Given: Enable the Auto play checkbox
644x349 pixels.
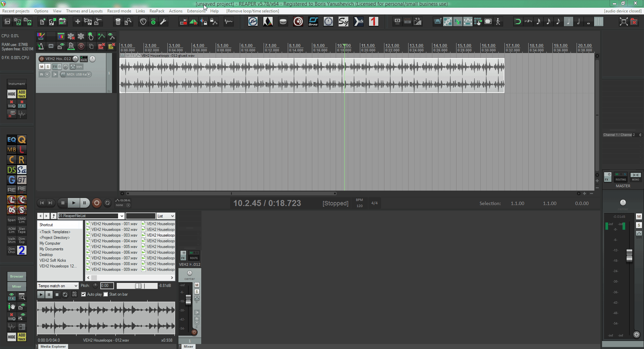Looking at the screenshot, I should point(84,294).
